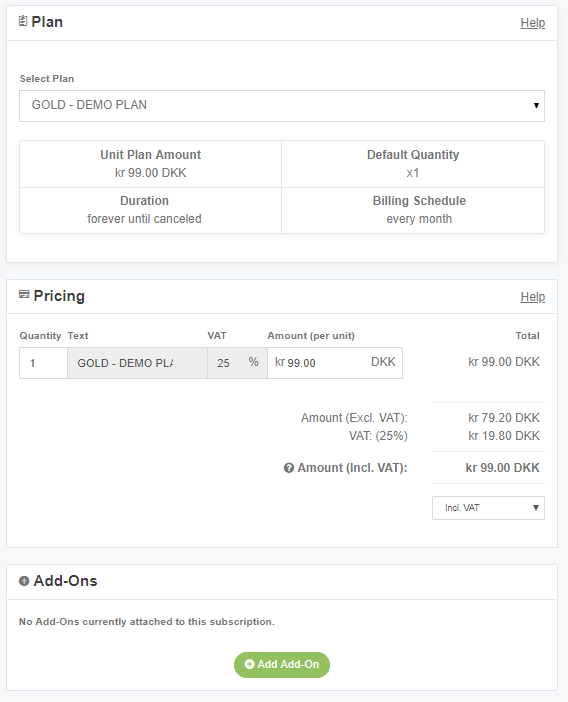This screenshot has height=702, width=568.
Task: Click the Duration forever until canceled cell
Action: tap(150, 210)
